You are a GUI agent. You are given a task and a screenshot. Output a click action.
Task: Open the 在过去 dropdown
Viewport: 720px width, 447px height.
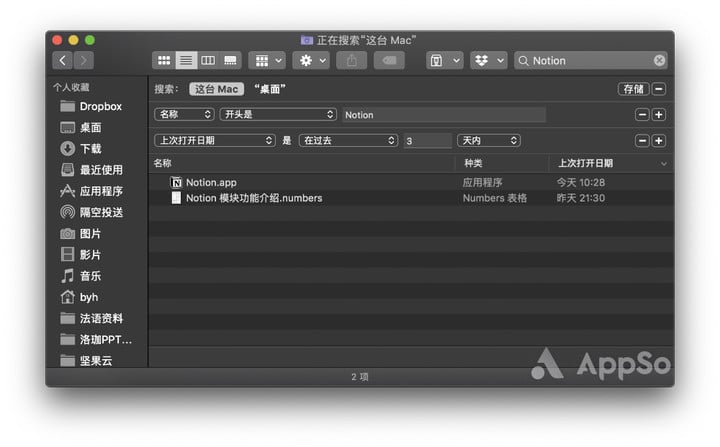[348, 140]
